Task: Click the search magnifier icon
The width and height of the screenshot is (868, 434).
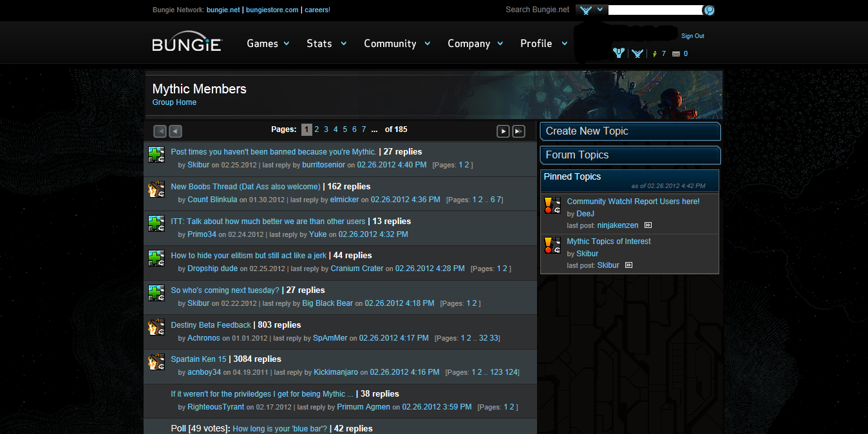Action: 709,10
